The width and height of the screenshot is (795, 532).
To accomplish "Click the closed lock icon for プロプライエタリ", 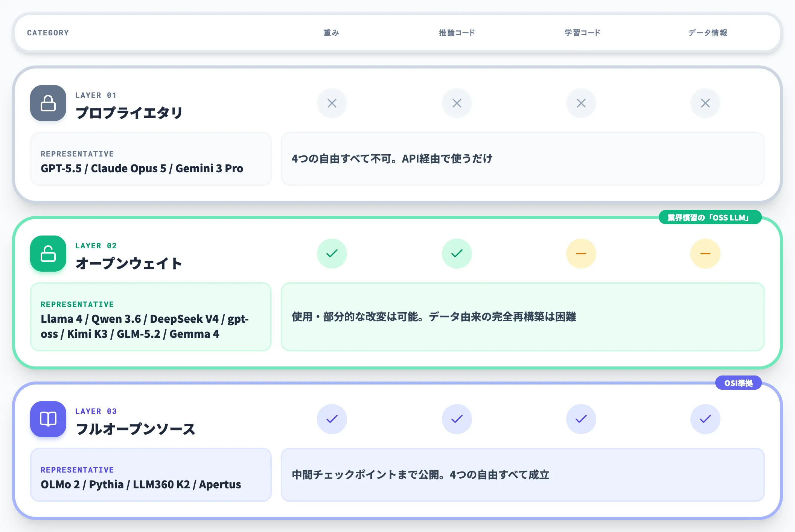I will click(x=48, y=103).
